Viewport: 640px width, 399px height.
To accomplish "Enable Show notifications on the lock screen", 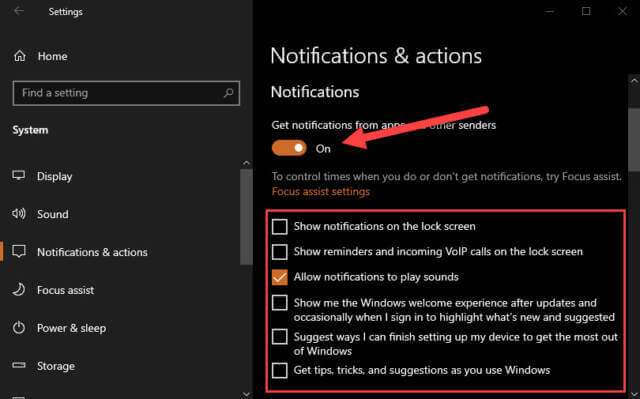I will pos(280,226).
